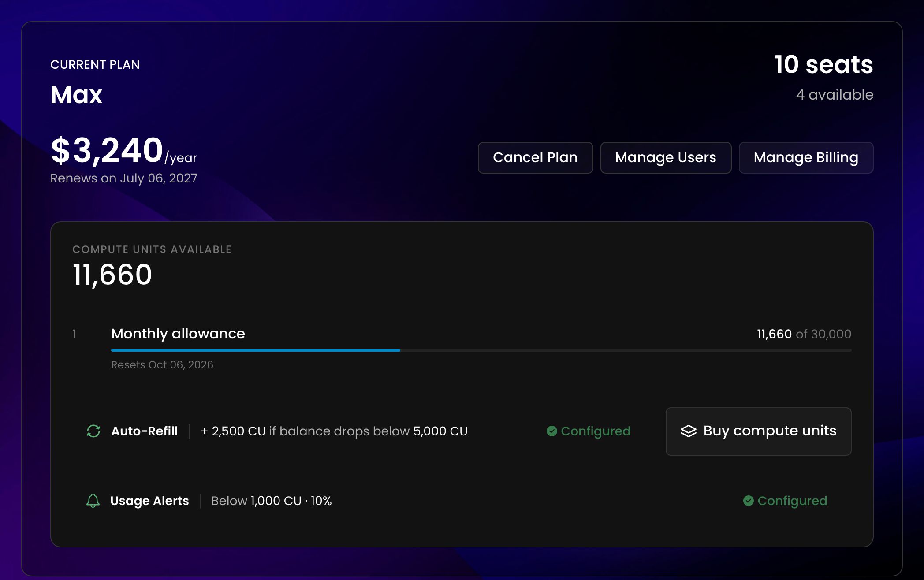
Task: Click the Auto-Refill circular arrows icon
Action: click(93, 431)
